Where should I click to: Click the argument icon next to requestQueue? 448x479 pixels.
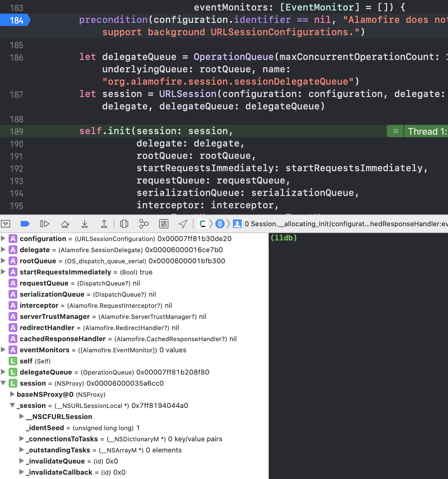pos(13,283)
